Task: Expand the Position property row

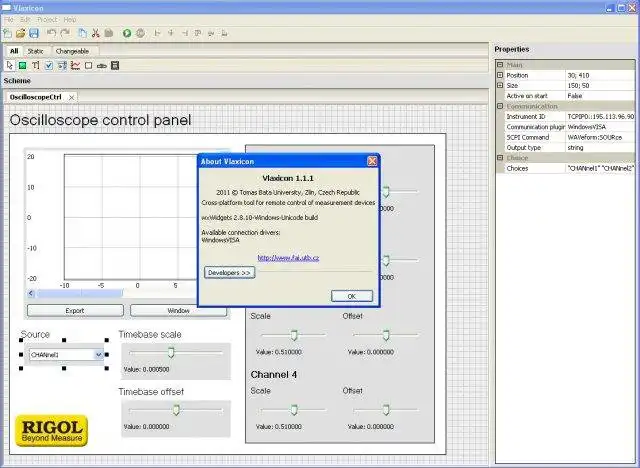Action: tap(500, 75)
